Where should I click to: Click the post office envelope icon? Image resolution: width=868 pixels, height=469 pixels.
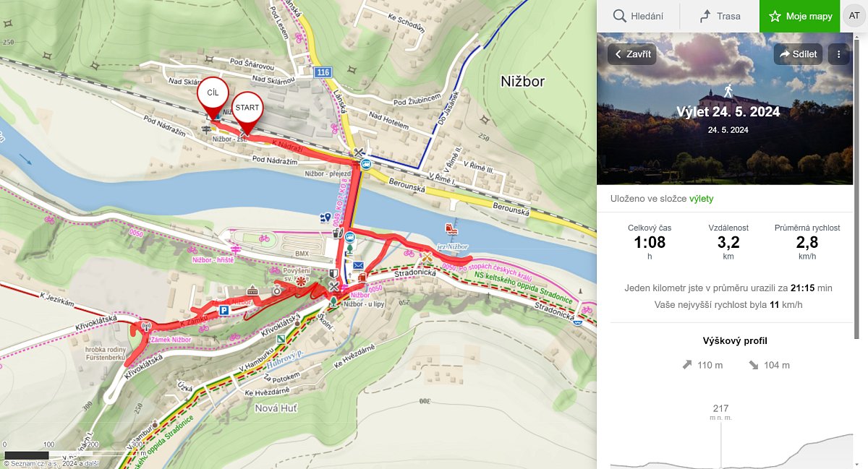click(359, 266)
